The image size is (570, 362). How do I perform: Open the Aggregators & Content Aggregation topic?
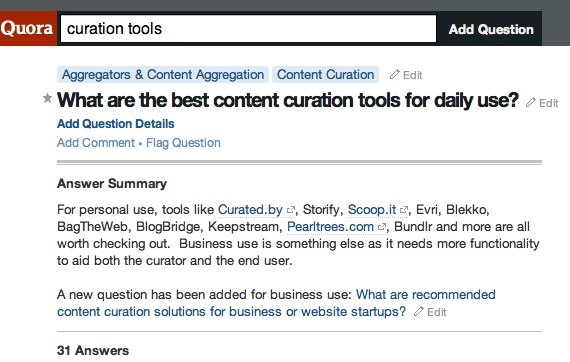163,75
